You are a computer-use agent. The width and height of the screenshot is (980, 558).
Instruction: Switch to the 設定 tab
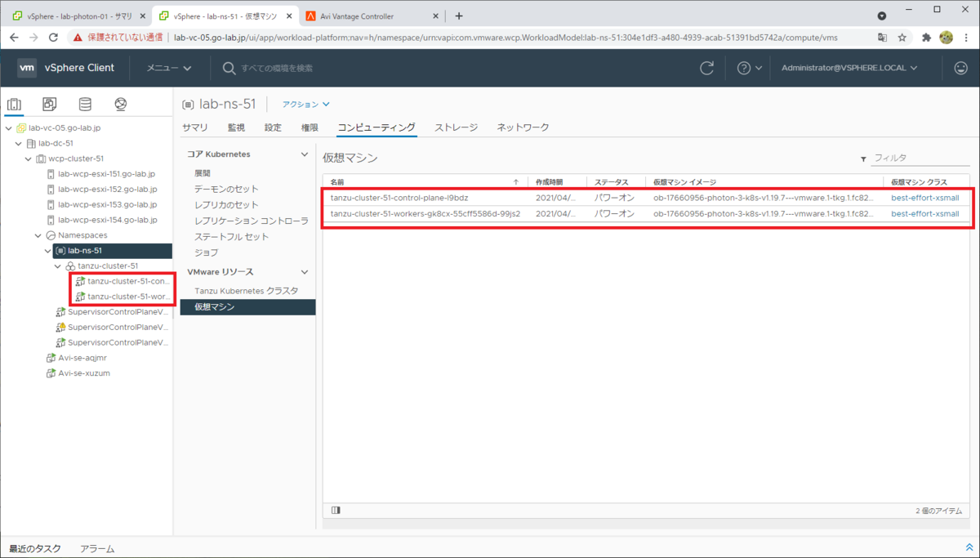[273, 127]
